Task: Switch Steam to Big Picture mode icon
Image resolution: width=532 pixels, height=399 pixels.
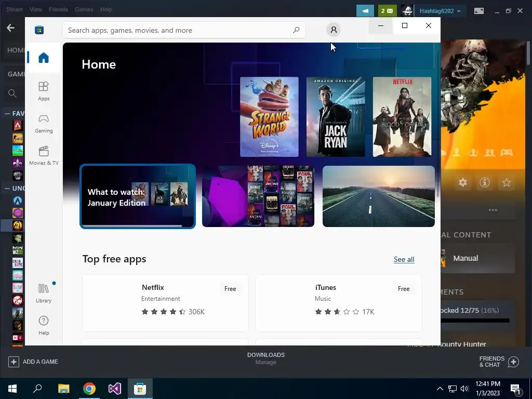Action: coord(478,11)
